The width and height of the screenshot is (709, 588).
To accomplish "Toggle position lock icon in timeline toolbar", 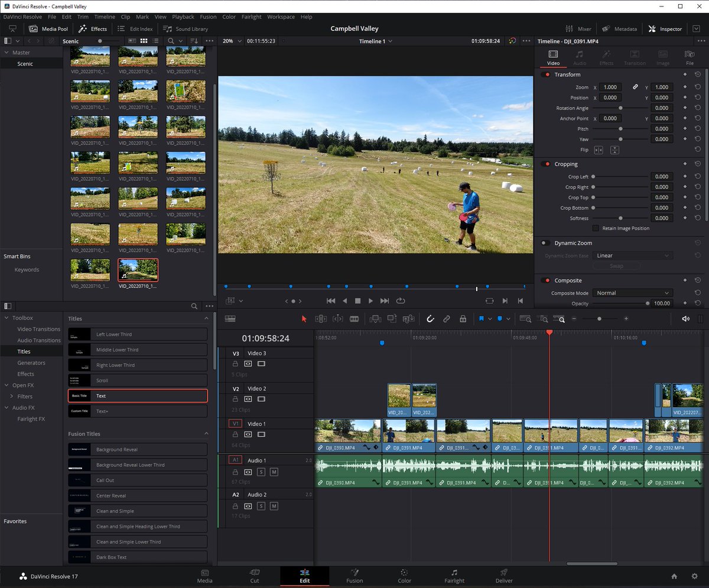I will [x=463, y=319].
